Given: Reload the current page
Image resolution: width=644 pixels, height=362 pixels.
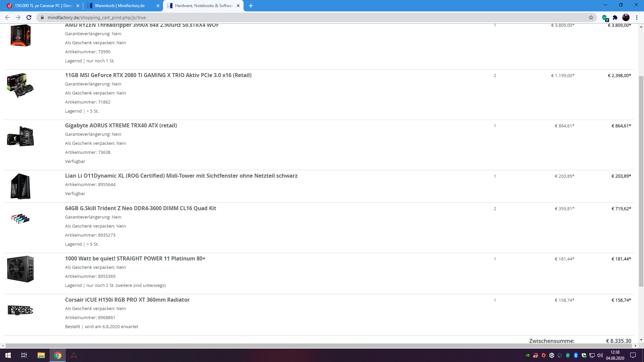Looking at the screenshot, I should (x=29, y=17).
